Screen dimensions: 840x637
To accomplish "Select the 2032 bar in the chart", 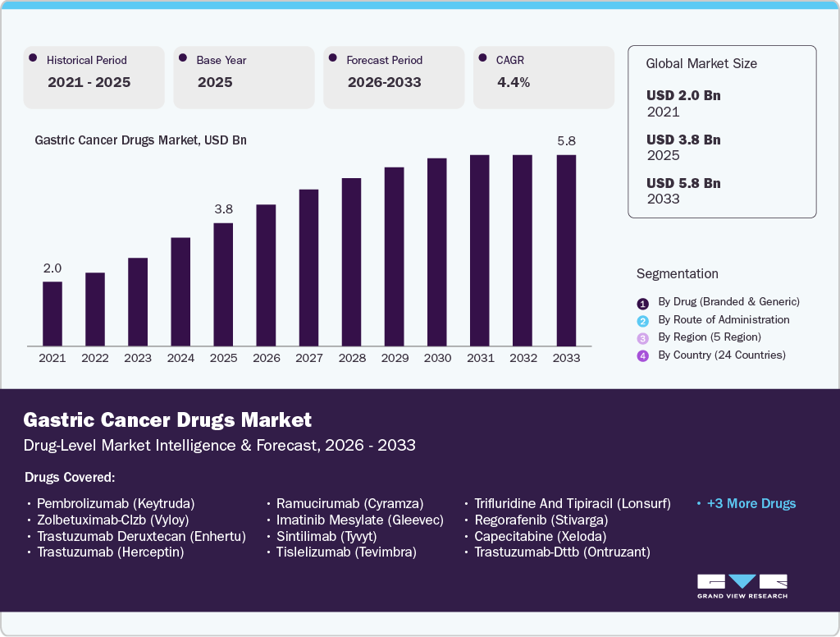I will click(x=523, y=250).
